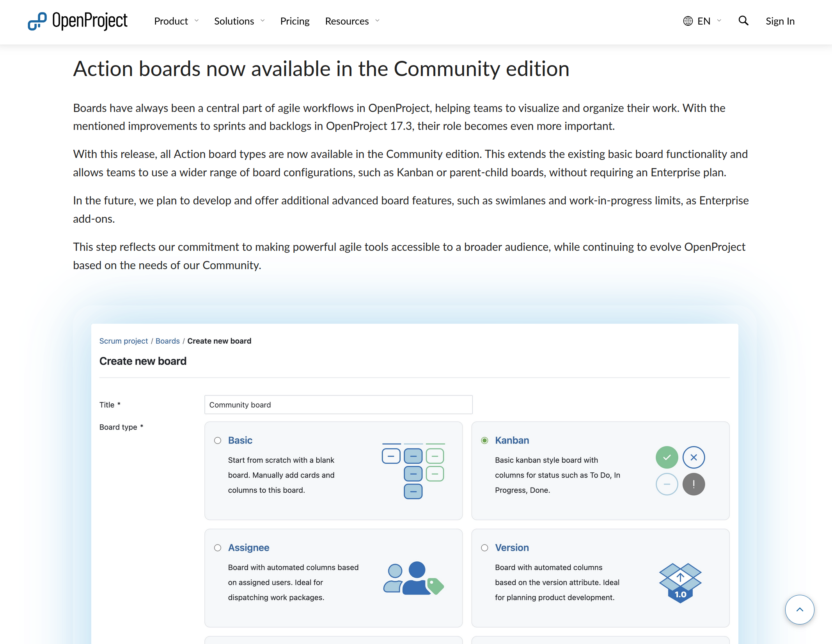Click the 'Create new board' breadcrumb text
832x644 pixels.
[219, 341]
